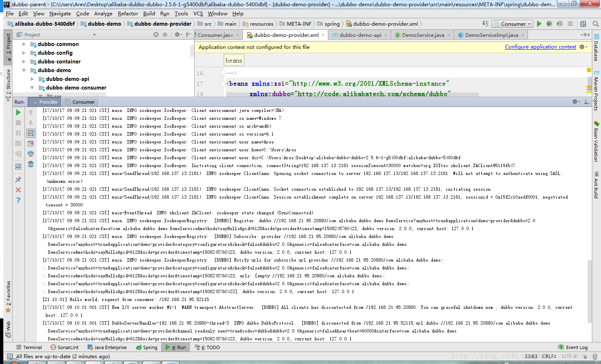Run with coverage using the toolbar icon
Viewport: 601px width, 364px height.
click(x=560, y=24)
